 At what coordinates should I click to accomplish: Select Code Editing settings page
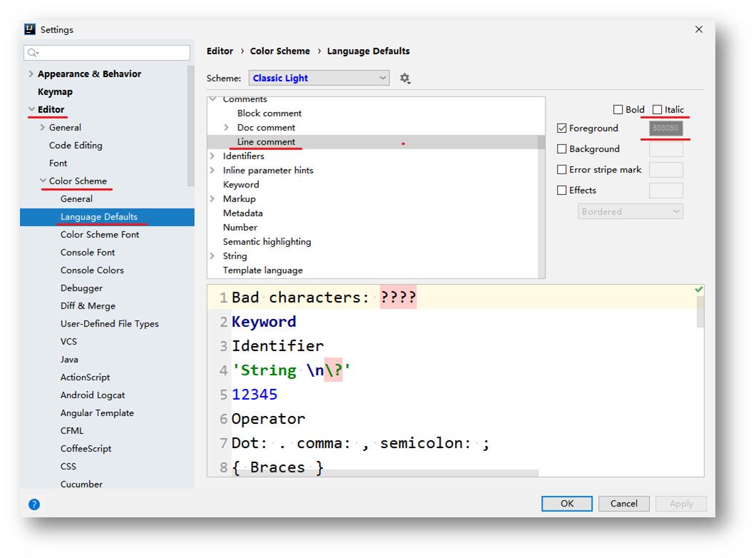click(x=76, y=145)
